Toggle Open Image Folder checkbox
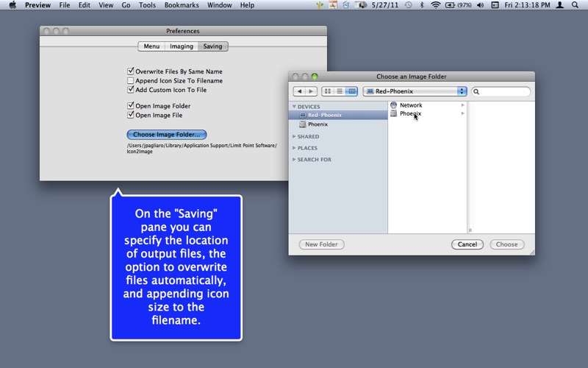588x368 pixels. [131, 105]
